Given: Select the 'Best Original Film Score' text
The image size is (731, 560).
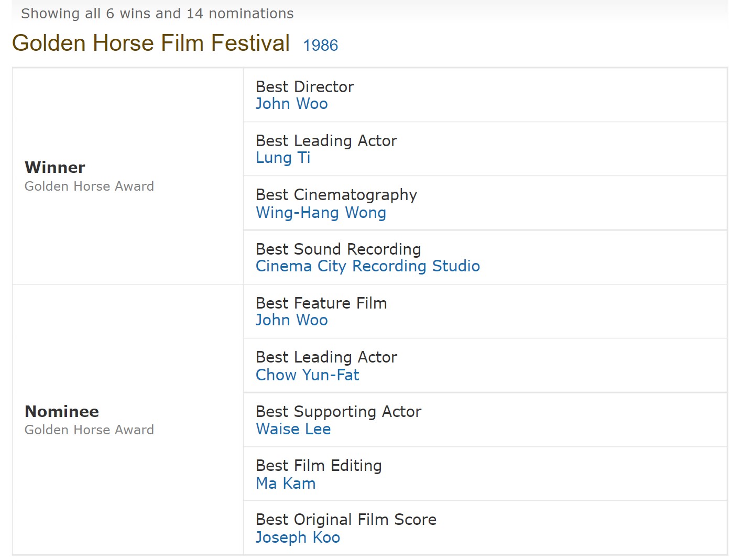Looking at the screenshot, I should tap(346, 520).
